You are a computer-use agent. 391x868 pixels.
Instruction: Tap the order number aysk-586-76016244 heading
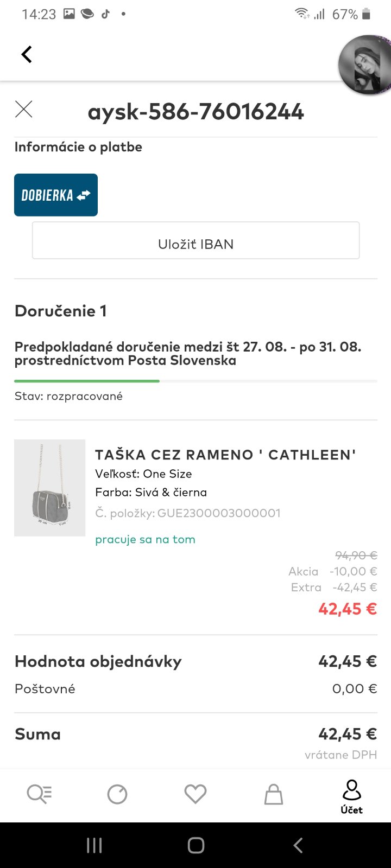tap(195, 112)
